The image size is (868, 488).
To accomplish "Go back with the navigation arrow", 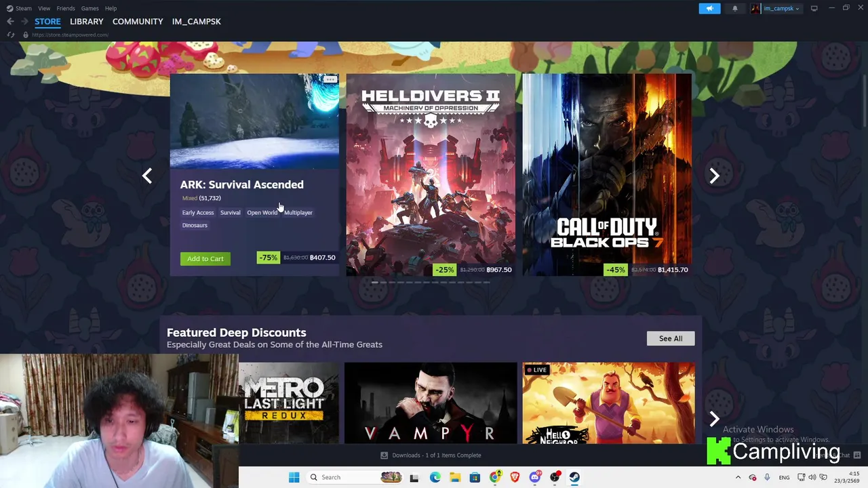I will point(10,22).
